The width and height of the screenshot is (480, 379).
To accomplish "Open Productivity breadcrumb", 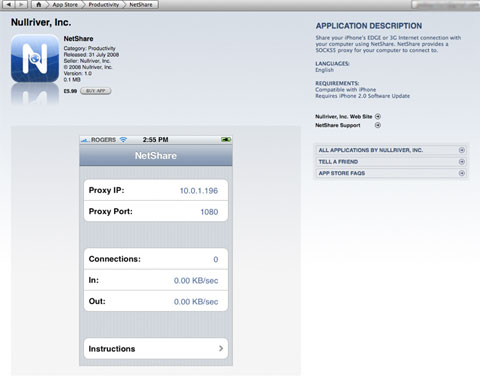I will [x=103, y=5].
